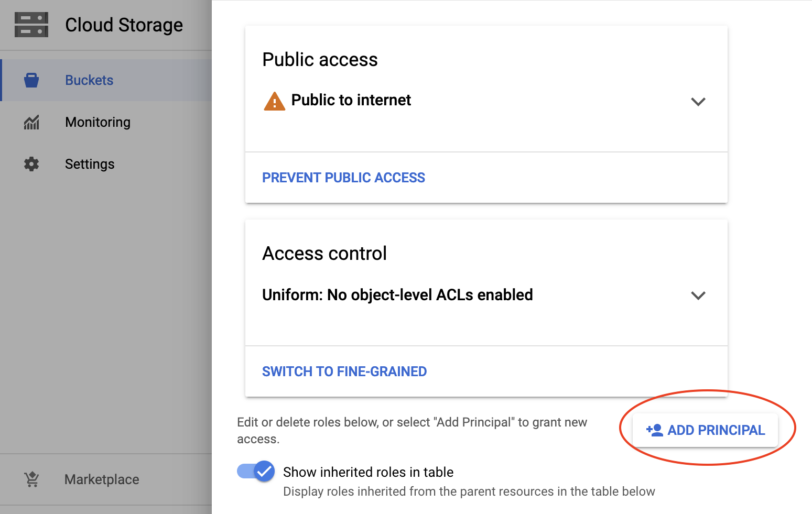This screenshot has height=514, width=812.
Task: Open the Buckets page
Action: [89, 80]
